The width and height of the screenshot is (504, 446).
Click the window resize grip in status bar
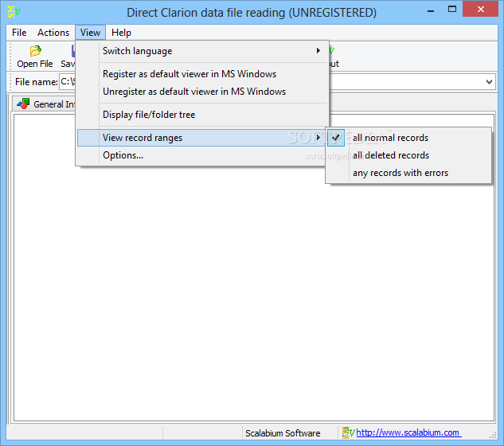pos(493,436)
